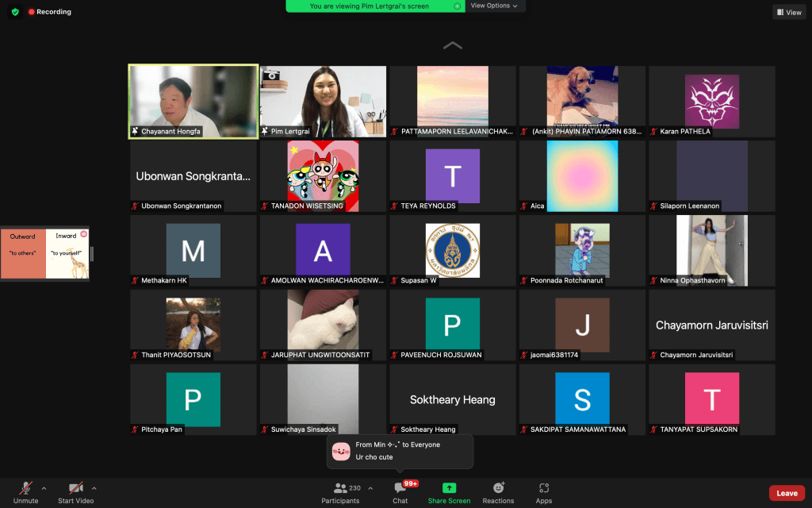Open the Participants panel
The image size is (812, 508).
pyautogui.click(x=340, y=491)
